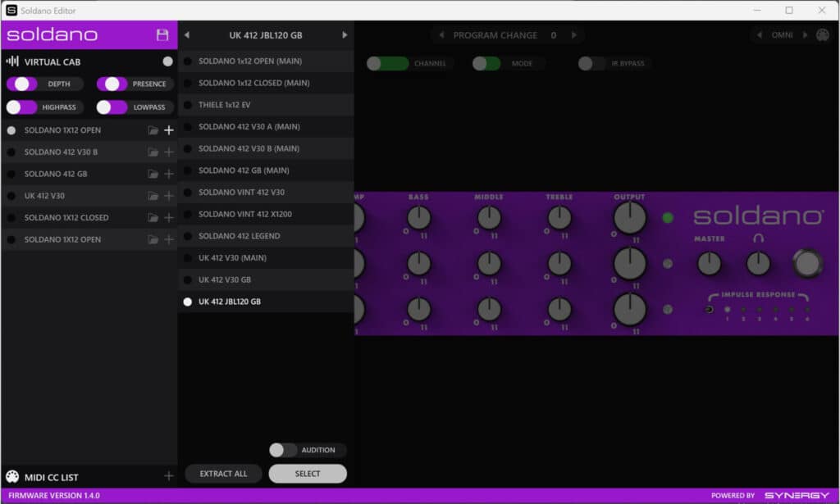The image size is (840, 504).
Task: Go to previous cabinet with left arrow
Action: (187, 34)
